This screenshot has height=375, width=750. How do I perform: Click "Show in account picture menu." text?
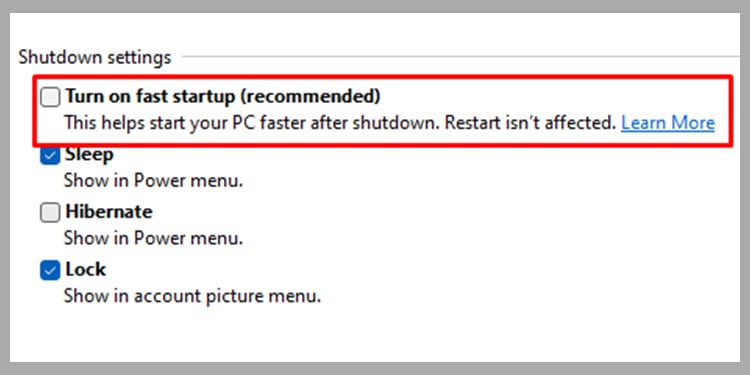click(x=192, y=296)
